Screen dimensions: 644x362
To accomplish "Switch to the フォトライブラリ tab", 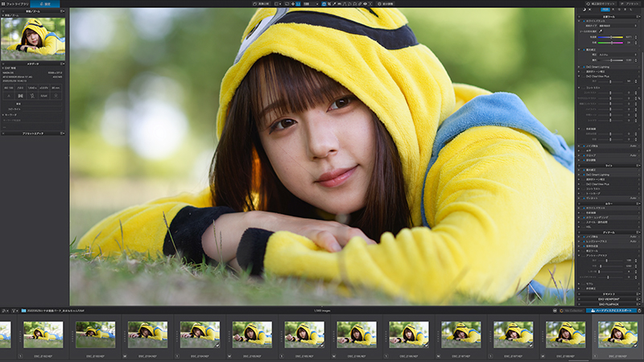I will 14,4.
